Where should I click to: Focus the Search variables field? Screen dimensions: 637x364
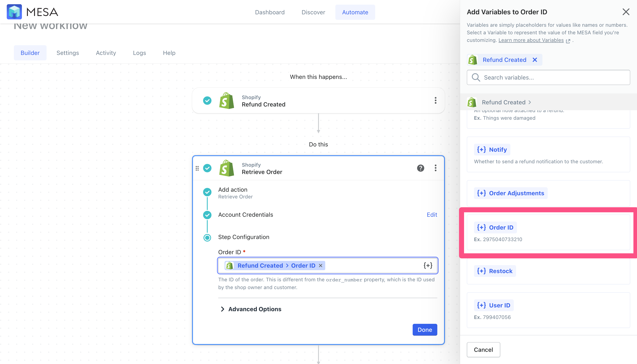pos(548,77)
